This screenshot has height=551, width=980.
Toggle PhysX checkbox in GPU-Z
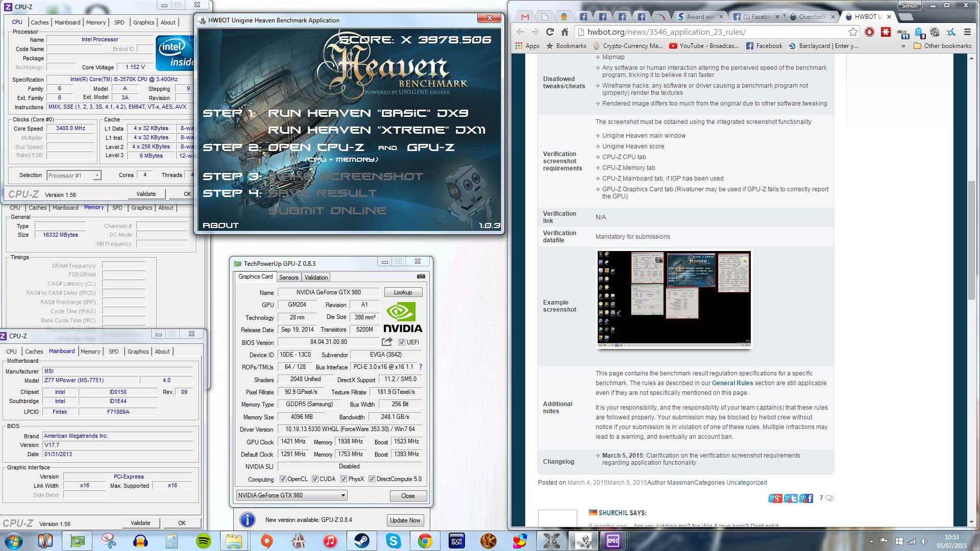pos(344,479)
